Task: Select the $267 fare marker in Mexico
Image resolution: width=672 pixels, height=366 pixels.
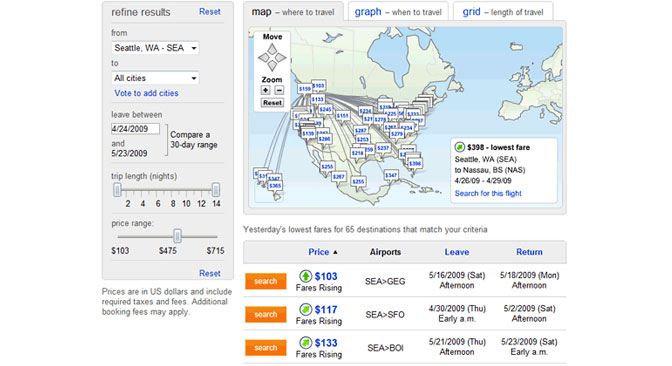Action: pyautogui.click(x=339, y=177)
